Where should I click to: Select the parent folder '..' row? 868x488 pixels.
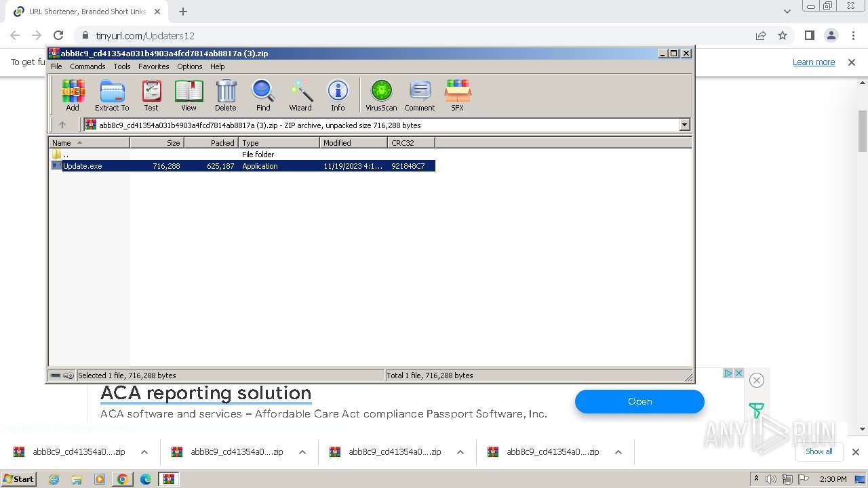243,155
